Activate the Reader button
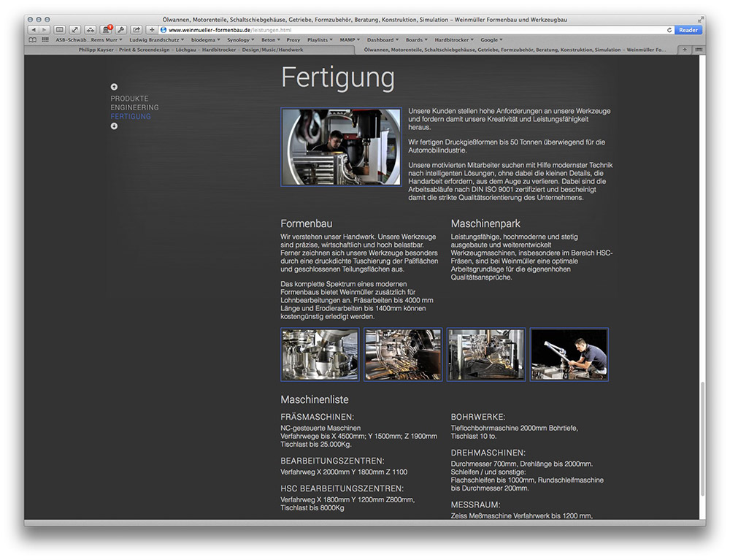Image resolution: width=730 pixels, height=560 pixels. [688, 30]
